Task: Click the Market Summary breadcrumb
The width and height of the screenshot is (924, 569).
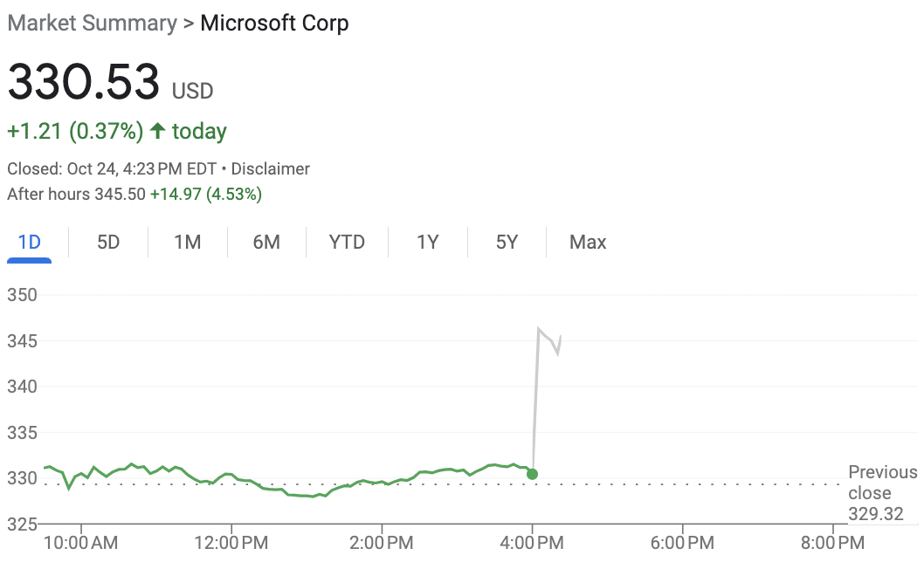Action: (x=92, y=24)
